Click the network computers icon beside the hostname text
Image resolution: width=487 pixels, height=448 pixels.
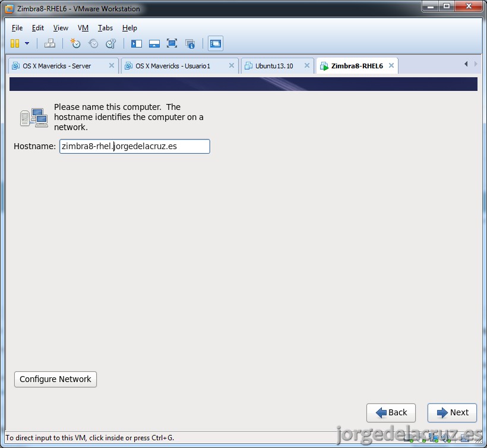[x=34, y=118]
